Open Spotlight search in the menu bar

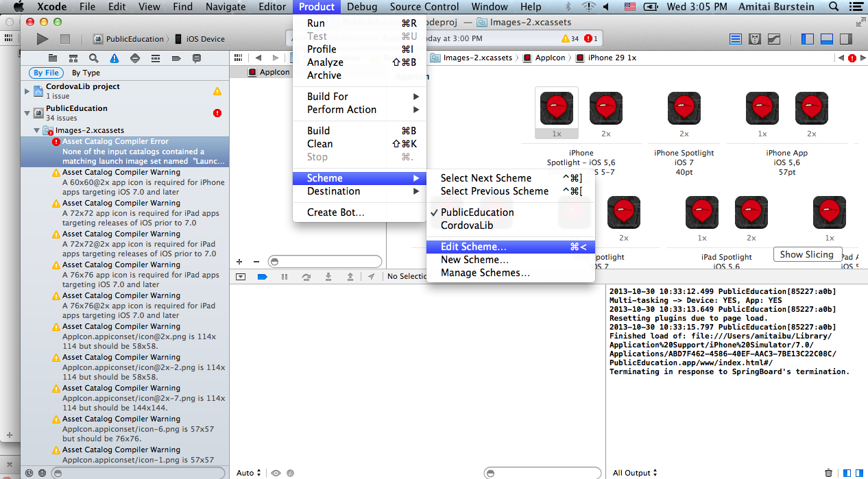click(x=833, y=7)
